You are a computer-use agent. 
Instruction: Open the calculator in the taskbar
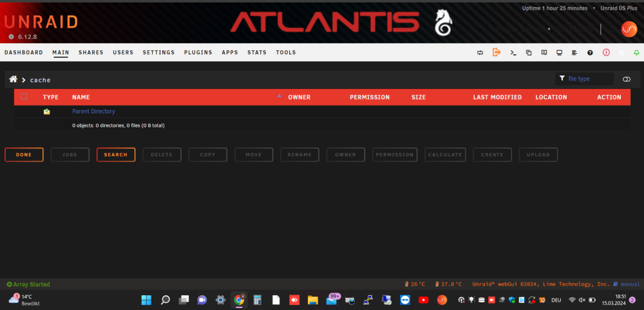click(258, 300)
